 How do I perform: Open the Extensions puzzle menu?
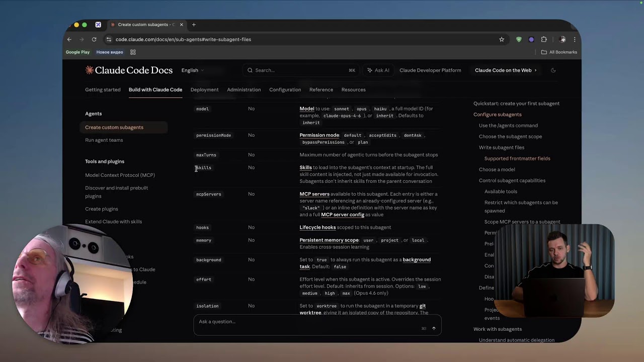544,39
